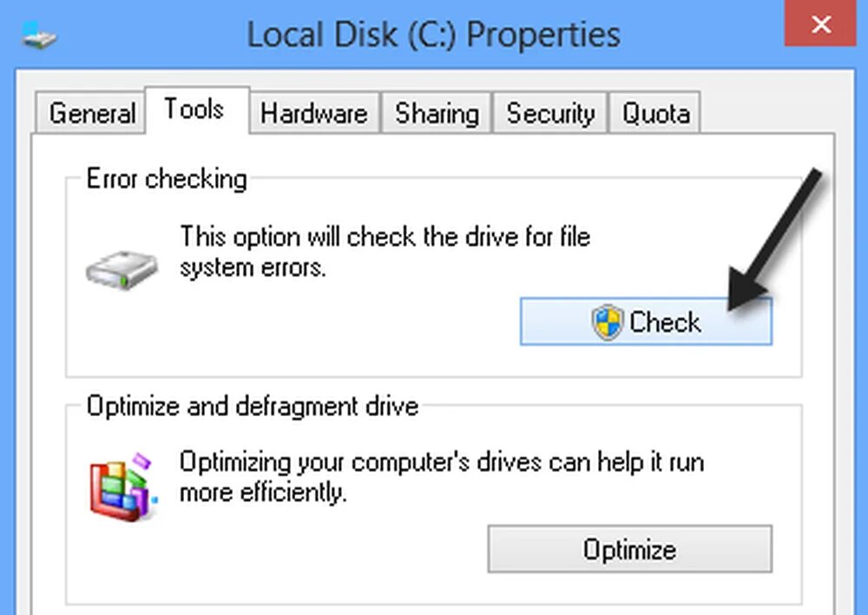Select the Tools tab

194,109
